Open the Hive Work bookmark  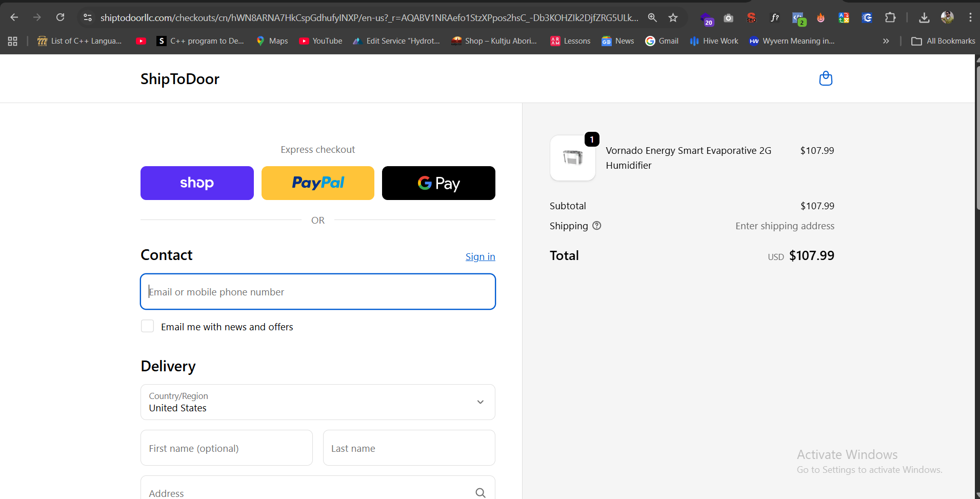click(x=714, y=41)
